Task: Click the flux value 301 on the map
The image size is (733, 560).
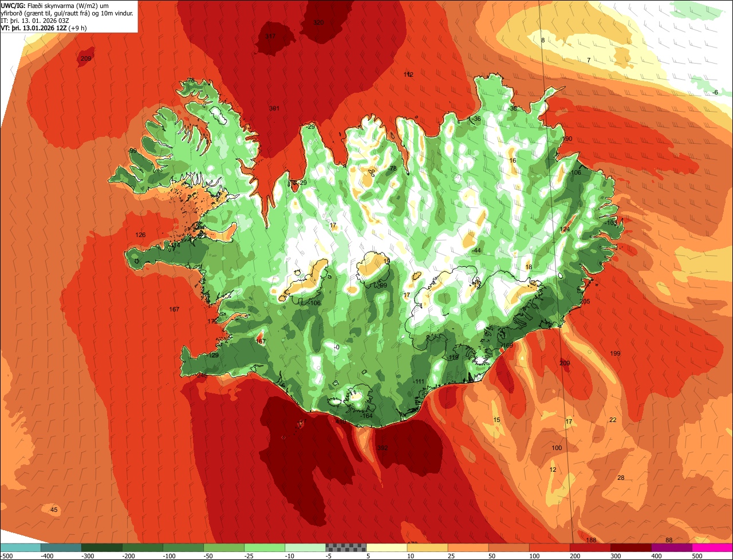Action: pyautogui.click(x=274, y=108)
